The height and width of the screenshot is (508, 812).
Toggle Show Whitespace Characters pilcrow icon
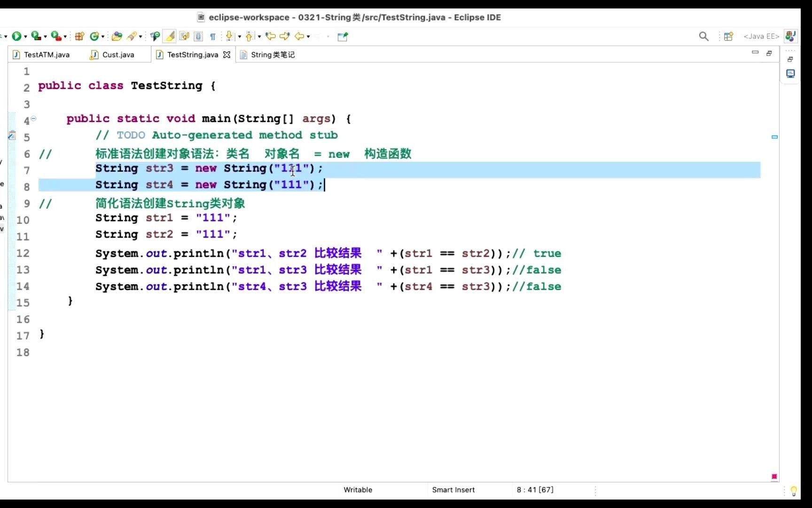(x=213, y=37)
